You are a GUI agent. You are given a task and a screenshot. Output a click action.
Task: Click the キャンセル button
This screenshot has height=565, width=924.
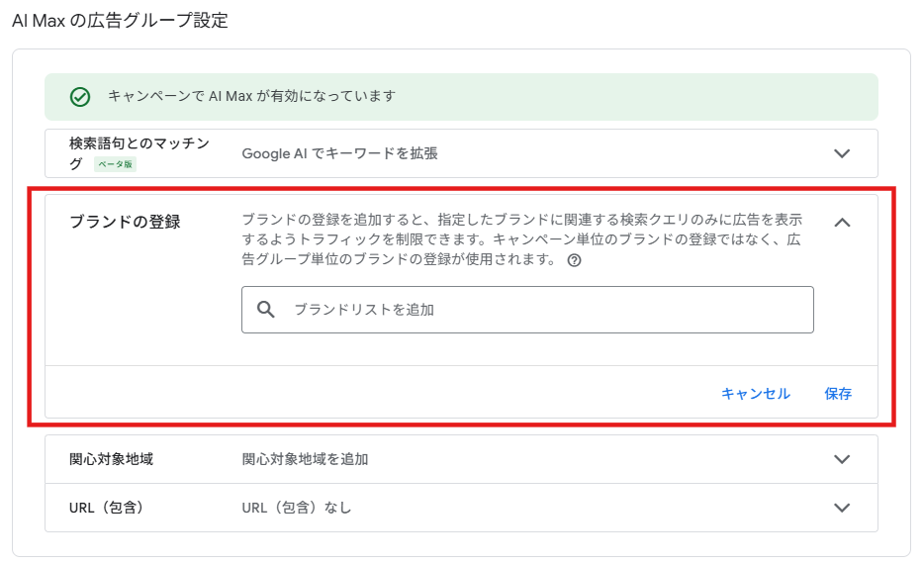tap(756, 394)
